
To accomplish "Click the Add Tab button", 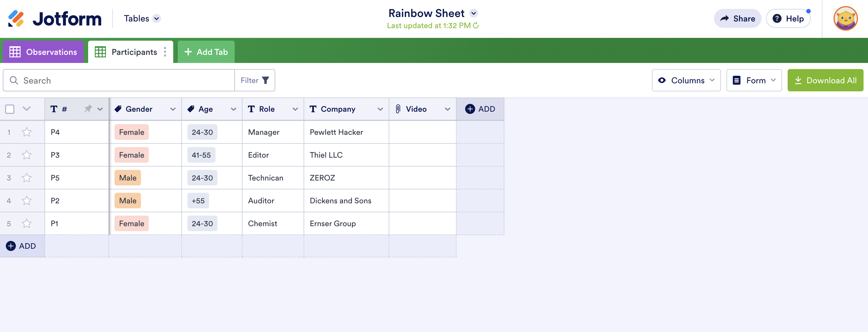I will pyautogui.click(x=206, y=52).
